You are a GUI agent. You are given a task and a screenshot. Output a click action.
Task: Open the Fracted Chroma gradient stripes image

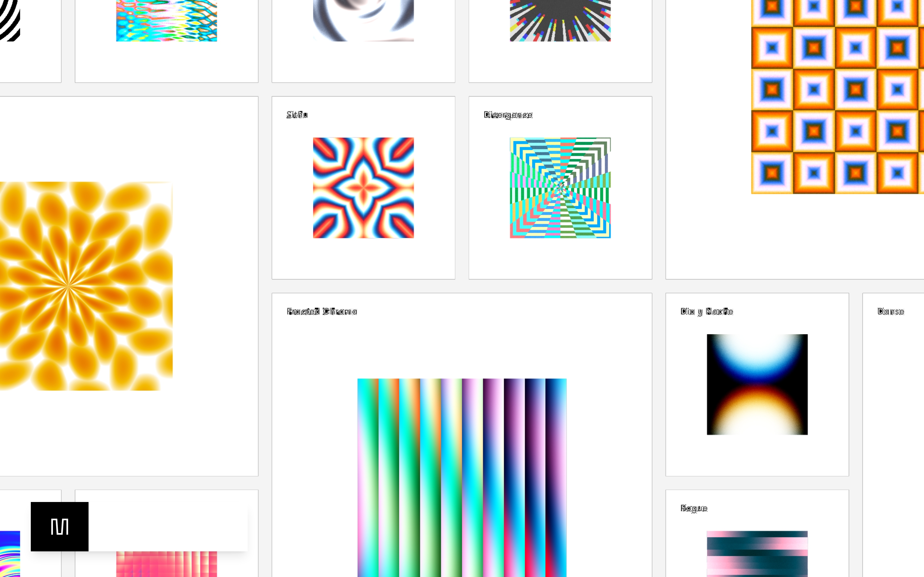(462, 477)
